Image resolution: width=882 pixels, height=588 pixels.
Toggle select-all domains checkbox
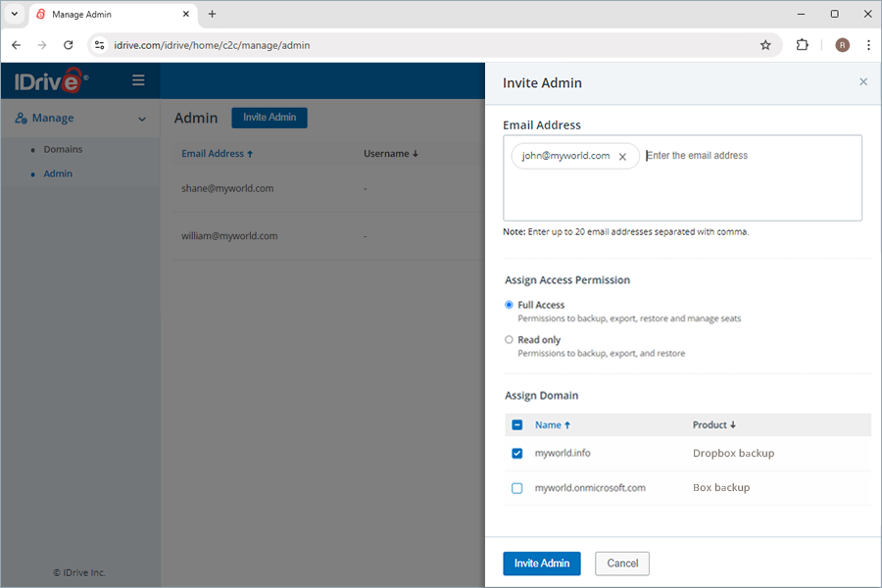(516, 424)
